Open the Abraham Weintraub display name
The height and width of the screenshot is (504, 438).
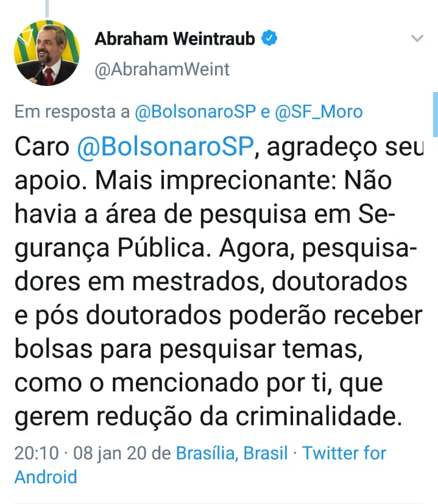[175, 38]
